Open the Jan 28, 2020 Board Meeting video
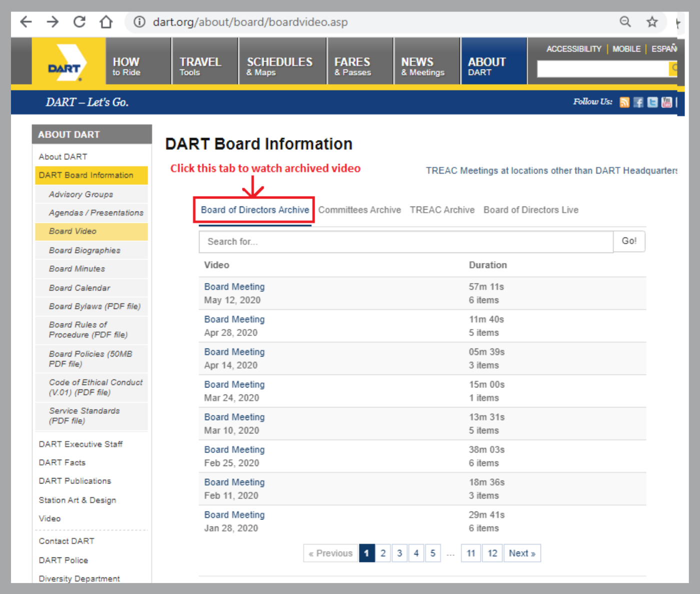The image size is (700, 594). coord(234,515)
